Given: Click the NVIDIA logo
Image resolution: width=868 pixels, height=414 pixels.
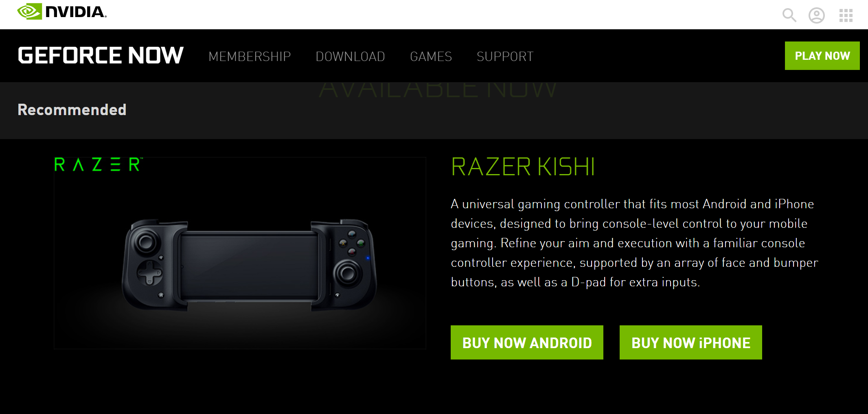Looking at the screenshot, I should point(62,12).
